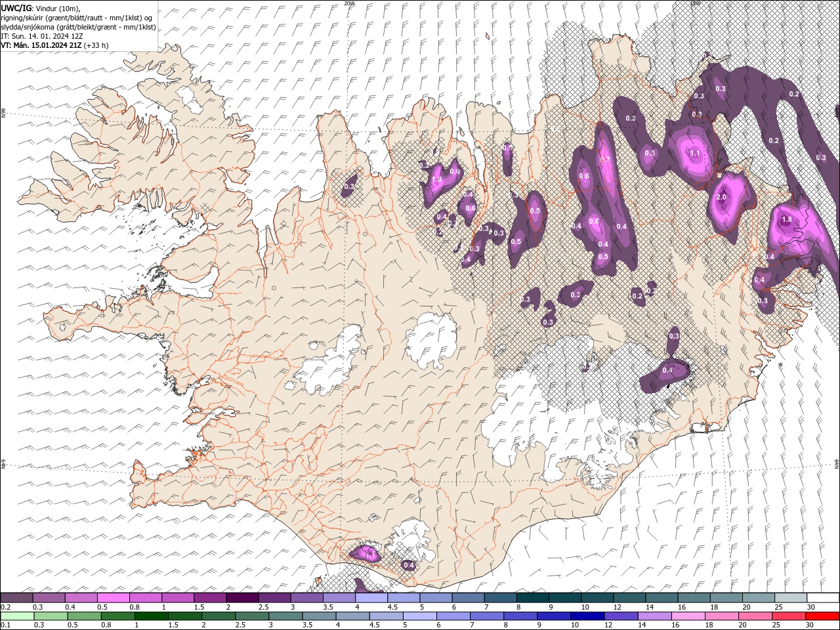Viewport: 840px width, 630px height.
Task: Click the 2.0 precipitation value on the map
Action: point(721,198)
